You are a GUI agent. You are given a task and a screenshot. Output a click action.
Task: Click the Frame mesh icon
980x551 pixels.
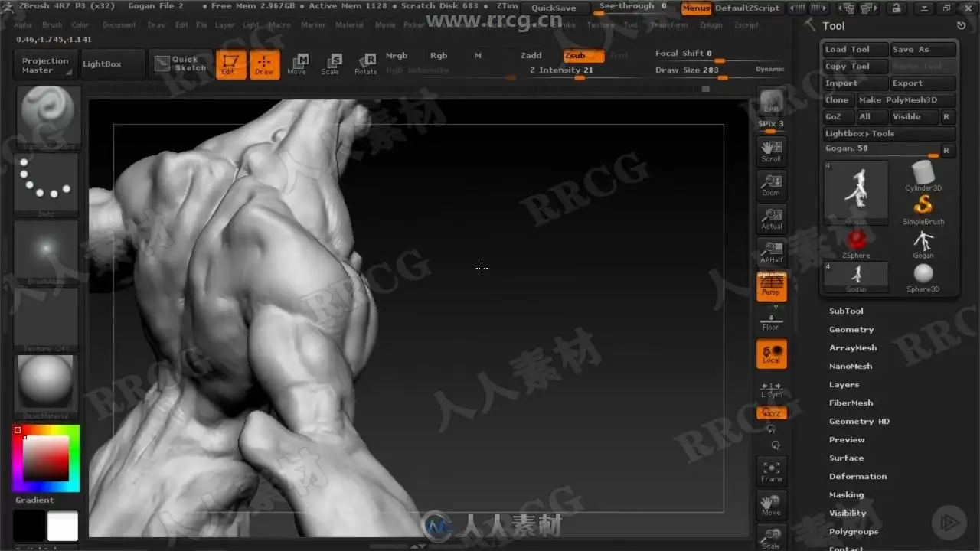tap(771, 471)
